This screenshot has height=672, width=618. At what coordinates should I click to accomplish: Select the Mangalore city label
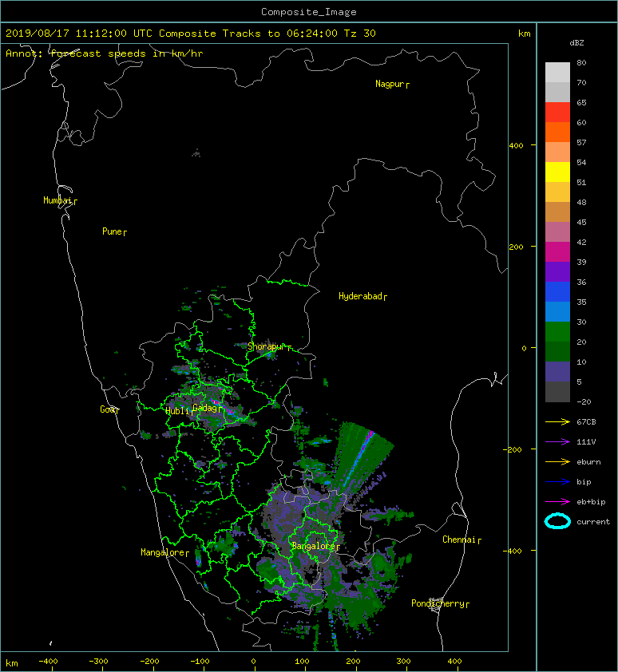pos(163,552)
